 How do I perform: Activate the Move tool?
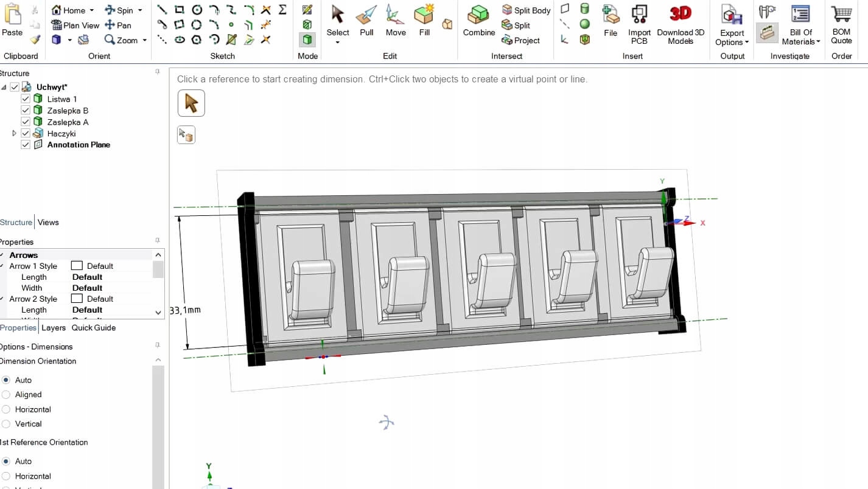coord(396,21)
